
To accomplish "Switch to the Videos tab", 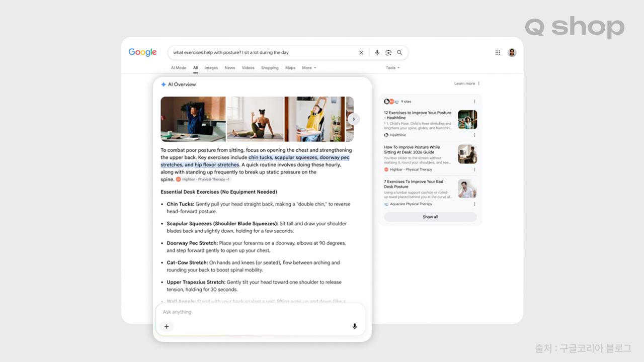I will coord(248,68).
